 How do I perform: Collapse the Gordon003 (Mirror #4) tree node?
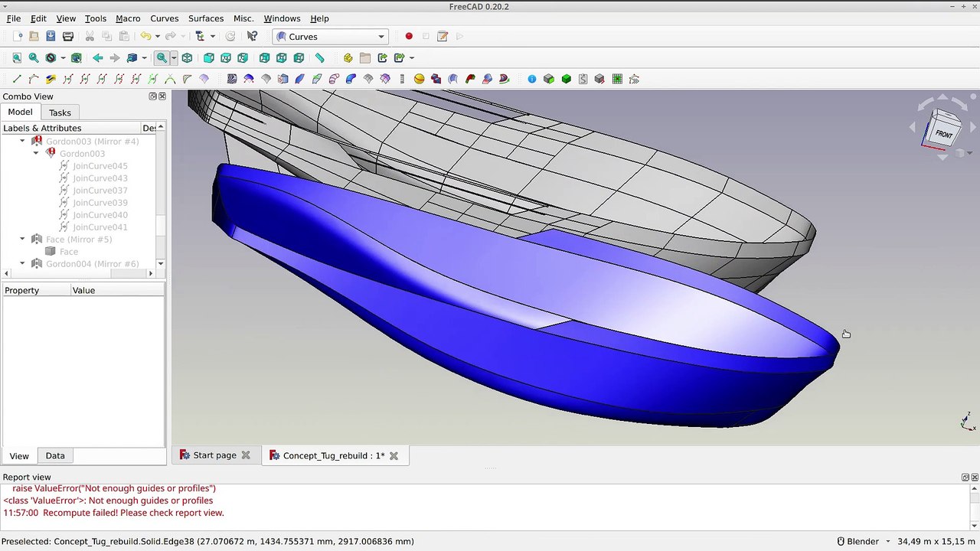(22, 141)
